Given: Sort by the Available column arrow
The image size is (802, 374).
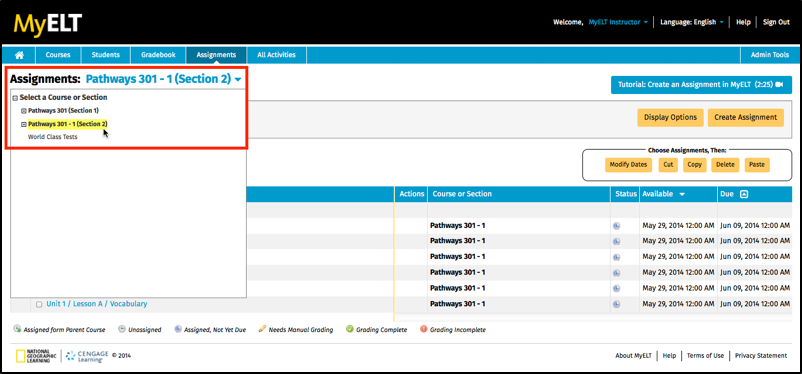Looking at the screenshot, I should coord(682,194).
